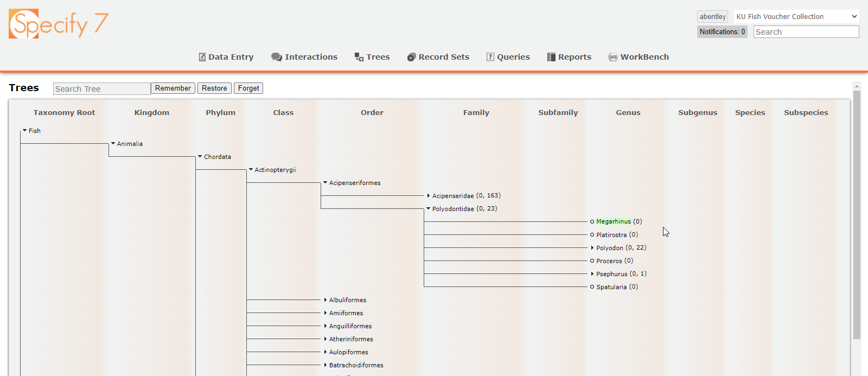The width and height of the screenshot is (868, 376).
Task: Click the Data Entry pencil icon
Action: pos(202,57)
